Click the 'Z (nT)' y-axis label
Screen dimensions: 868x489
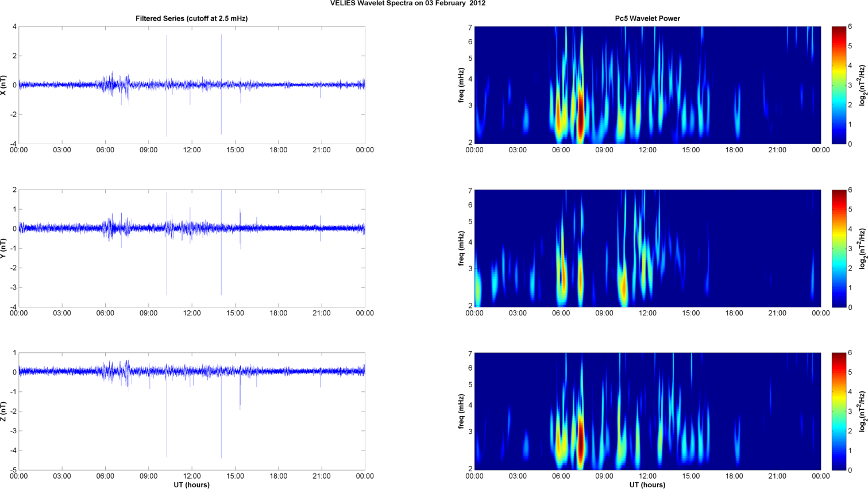pyautogui.click(x=4, y=411)
